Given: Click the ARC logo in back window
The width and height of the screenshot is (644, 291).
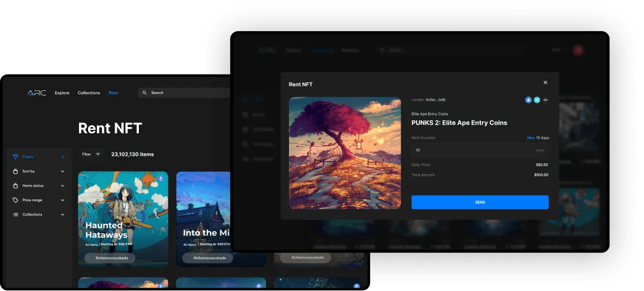Looking at the screenshot, I should tap(37, 93).
